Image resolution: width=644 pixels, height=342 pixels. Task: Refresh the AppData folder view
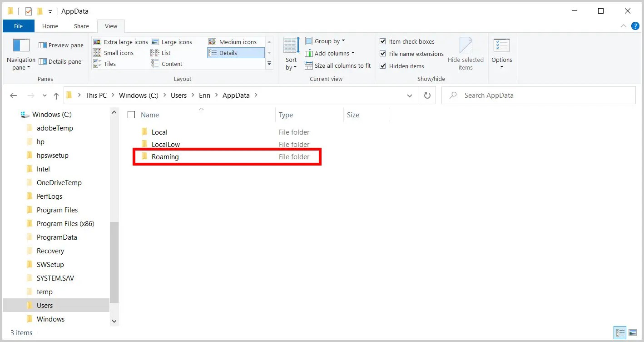click(x=427, y=95)
